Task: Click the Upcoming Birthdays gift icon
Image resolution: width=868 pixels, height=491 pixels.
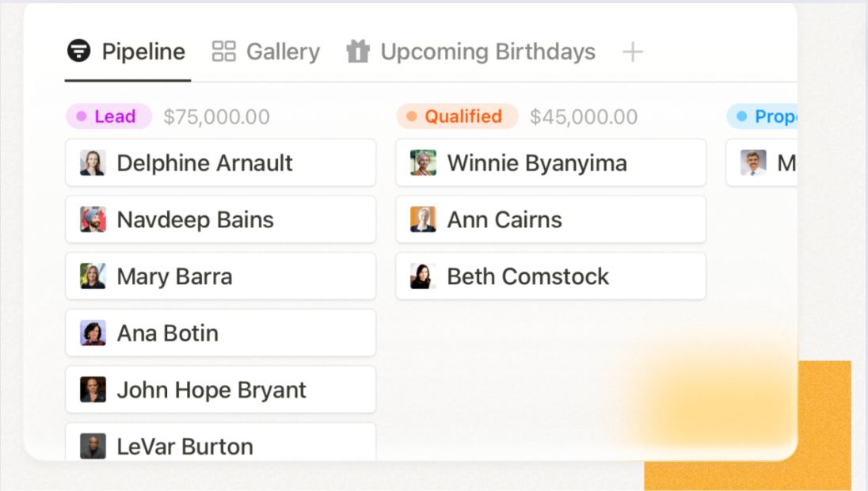Action: pos(358,51)
